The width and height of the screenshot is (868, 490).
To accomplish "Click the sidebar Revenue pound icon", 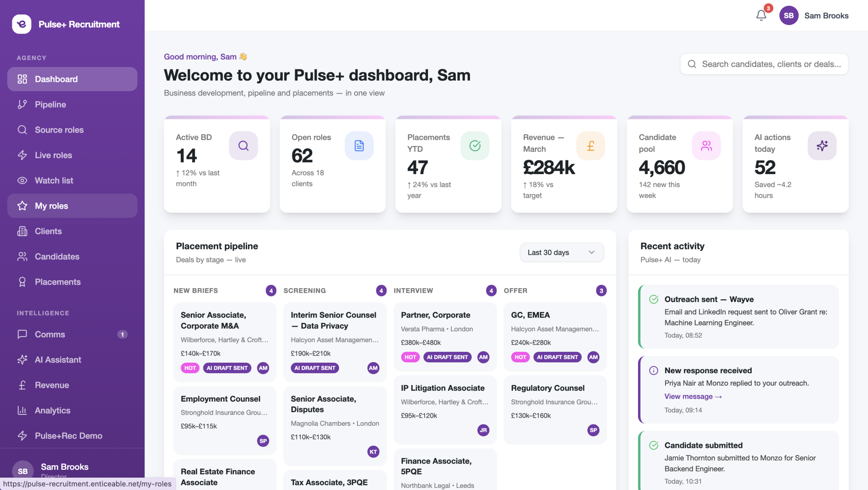I will coord(22,385).
